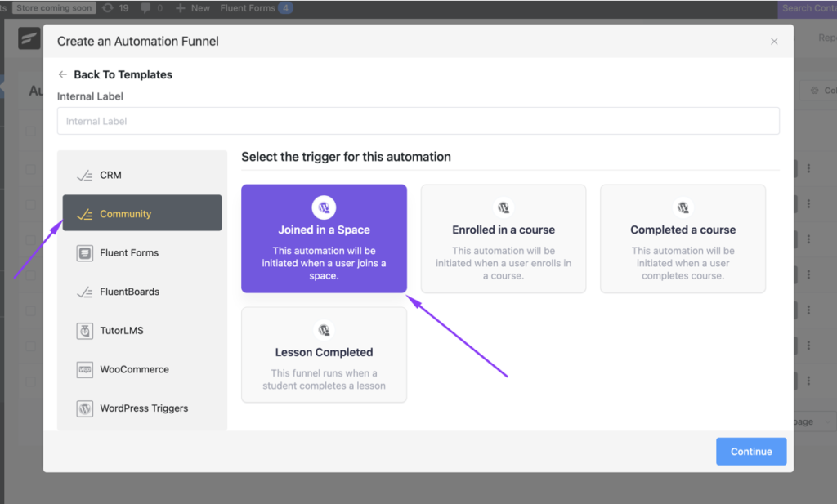The height and width of the screenshot is (504, 837).
Task: Open Fluent Forms in the admin bar
Action: [x=256, y=8]
